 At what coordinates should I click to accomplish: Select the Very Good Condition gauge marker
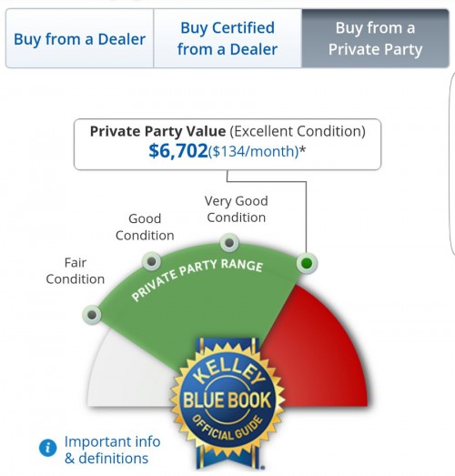click(229, 243)
